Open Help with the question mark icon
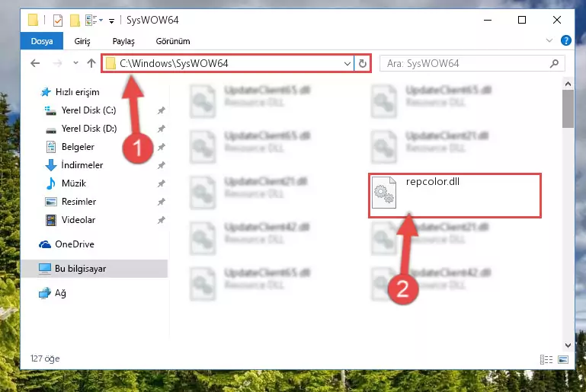 point(566,40)
